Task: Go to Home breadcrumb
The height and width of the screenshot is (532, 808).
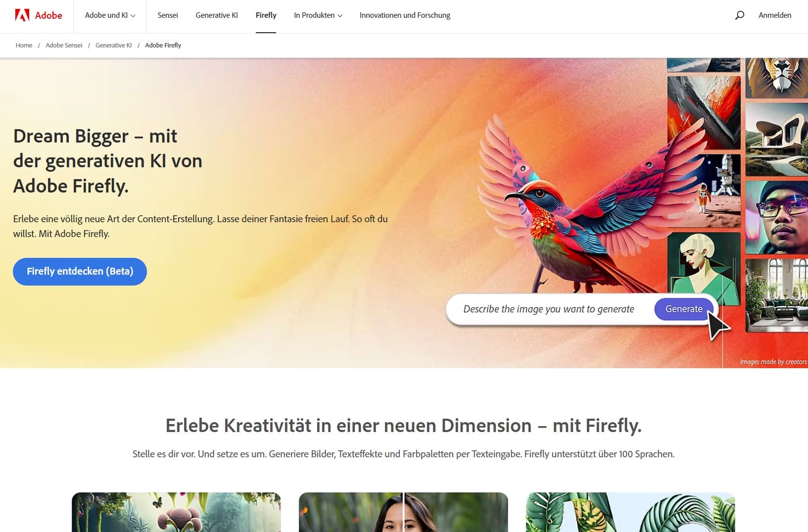Action: point(24,45)
